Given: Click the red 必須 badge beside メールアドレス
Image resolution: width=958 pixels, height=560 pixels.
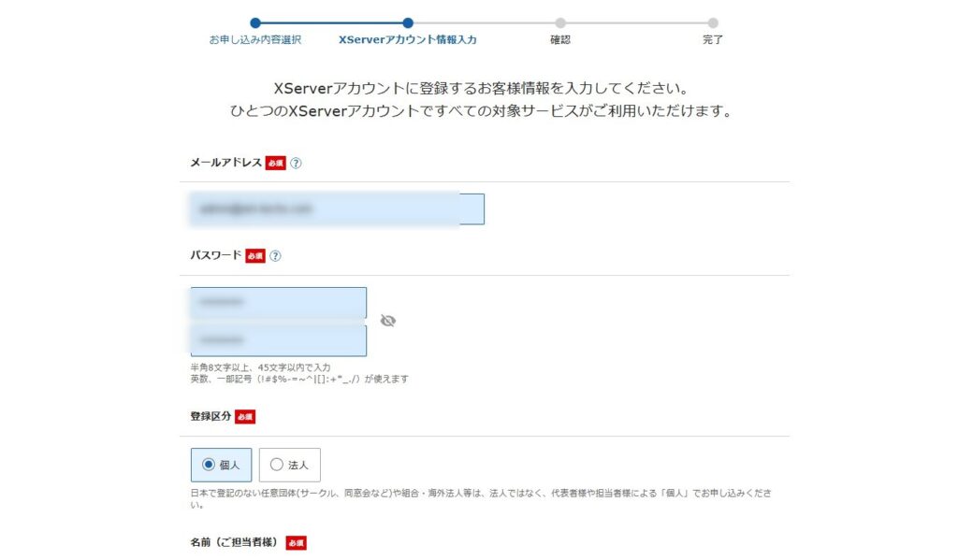Looking at the screenshot, I should coord(275,163).
